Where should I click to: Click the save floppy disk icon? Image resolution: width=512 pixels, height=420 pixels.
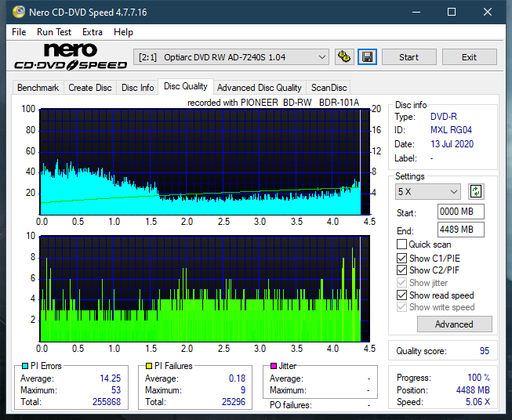pyautogui.click(x=368, y=57)
